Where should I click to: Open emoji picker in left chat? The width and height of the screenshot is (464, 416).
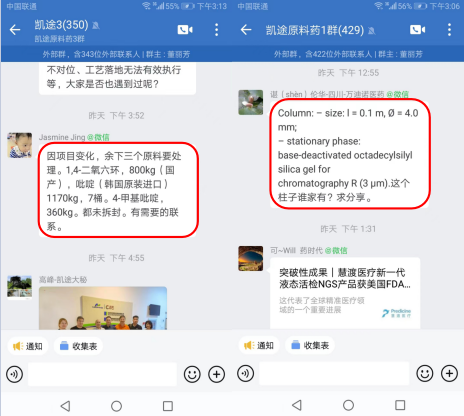coord(192,374)
